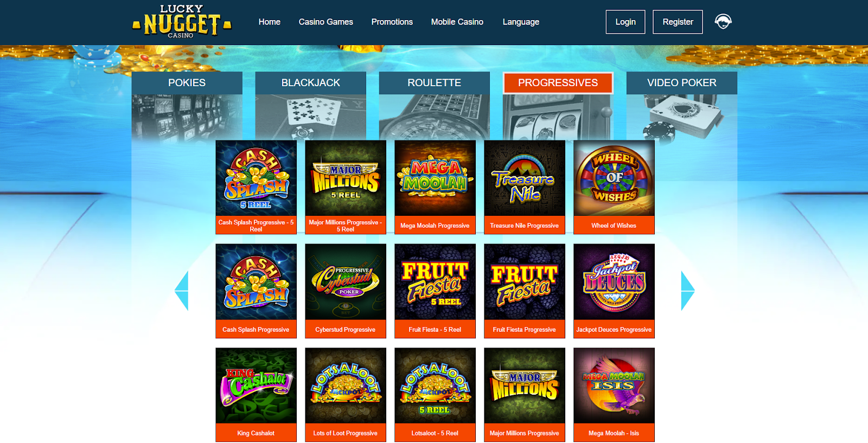Image resolution: width=868 pixels, height=443 pixels.
Task: Click the Register button
Action: point(678,22)
